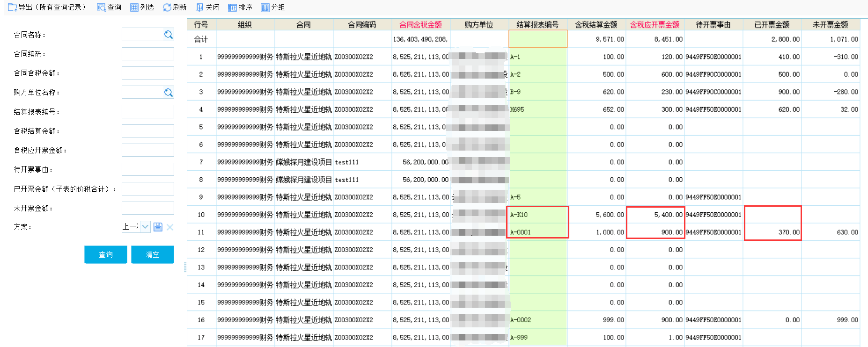The height and width of the screenshot is (347, 868).
Task: Select the A-0001 settlement report cell
Action: 538,232
